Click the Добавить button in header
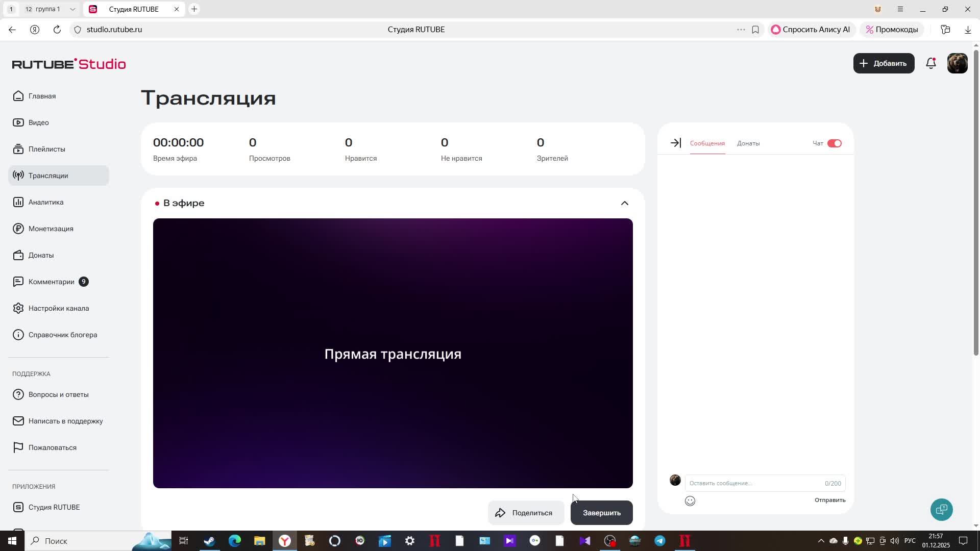This screenshot has width=980, height=551. (x=884, y=63)
